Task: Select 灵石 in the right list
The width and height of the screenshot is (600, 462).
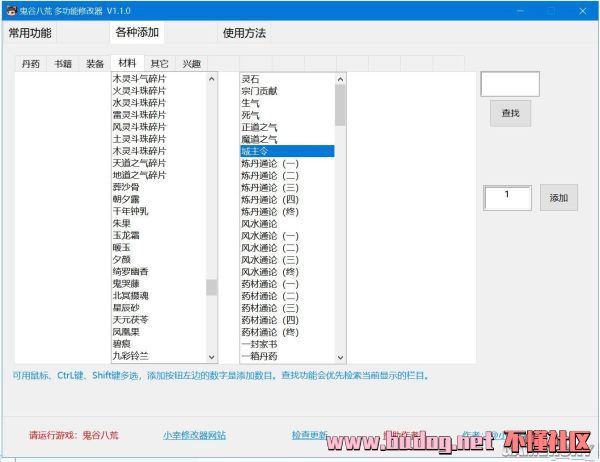Action: click(250, 78)
